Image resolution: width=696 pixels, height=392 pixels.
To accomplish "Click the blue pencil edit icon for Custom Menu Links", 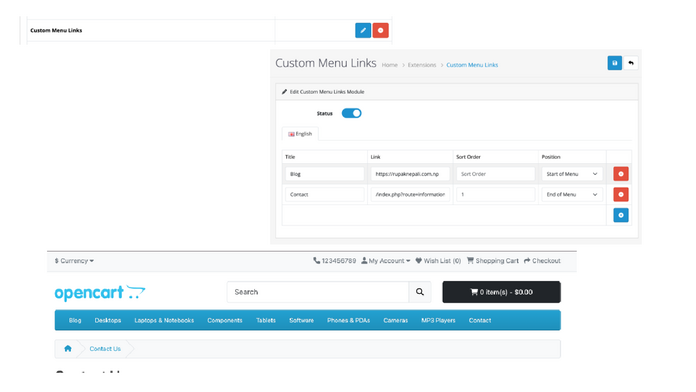I will (363, 30).
